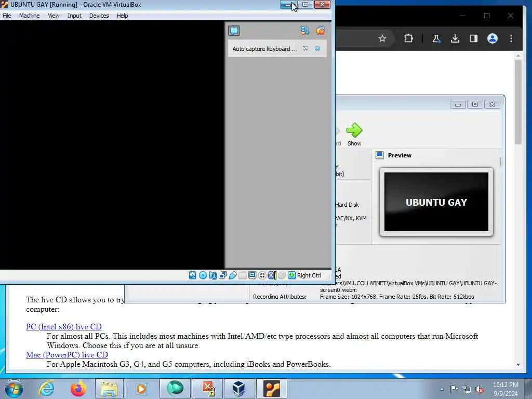Click the Right Ctrl host key label
This screenshot has width=532, height=399.
(x=309, y=275)
